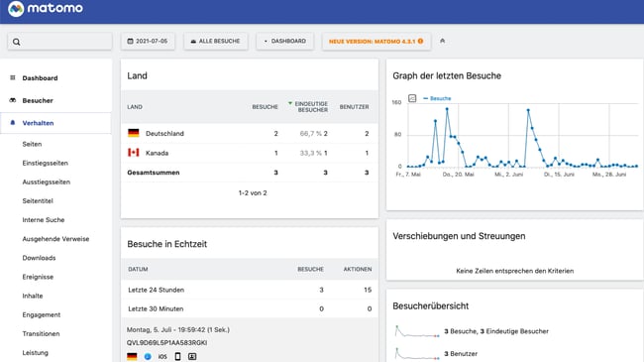644x362 pixels.
Task: Click the Dashboard grid icon in sidebar
Action: [x=13, y=77]
